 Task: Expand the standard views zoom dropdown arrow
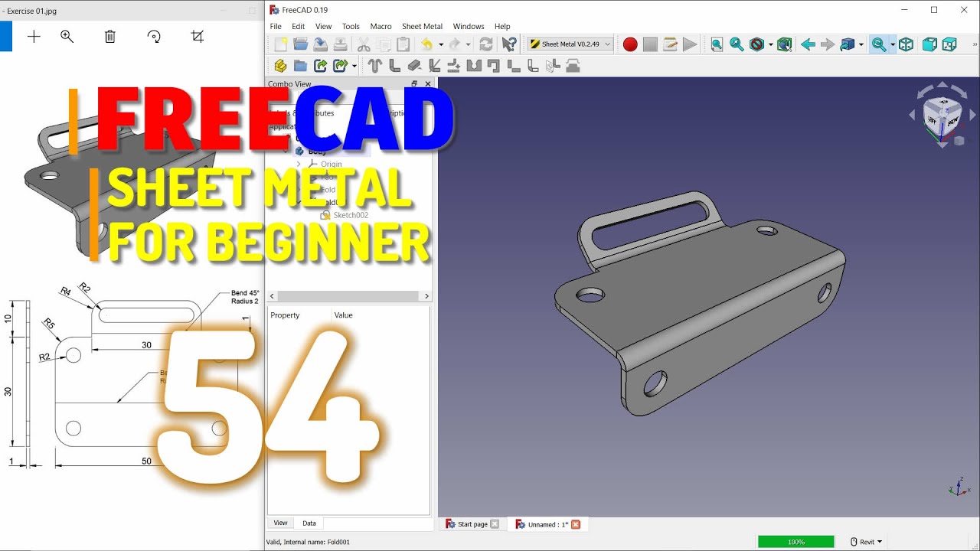point(893,44)
